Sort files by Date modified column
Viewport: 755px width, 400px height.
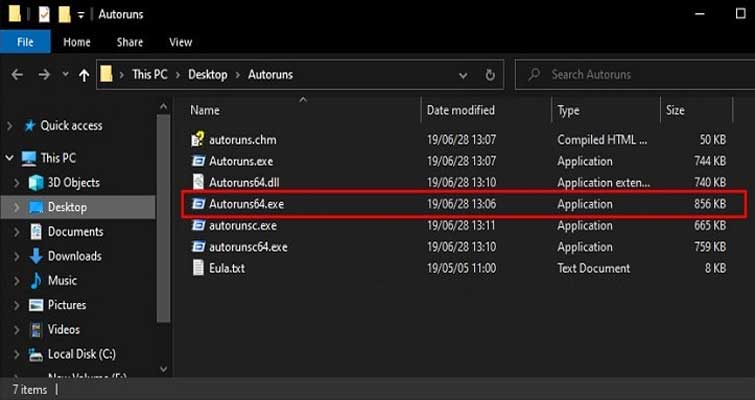(x=460, y=110)
